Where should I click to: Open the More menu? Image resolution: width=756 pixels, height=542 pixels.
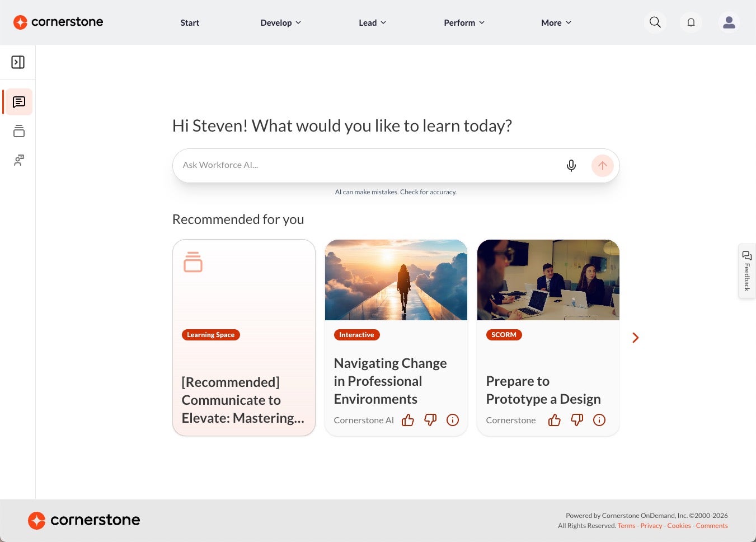556,22
